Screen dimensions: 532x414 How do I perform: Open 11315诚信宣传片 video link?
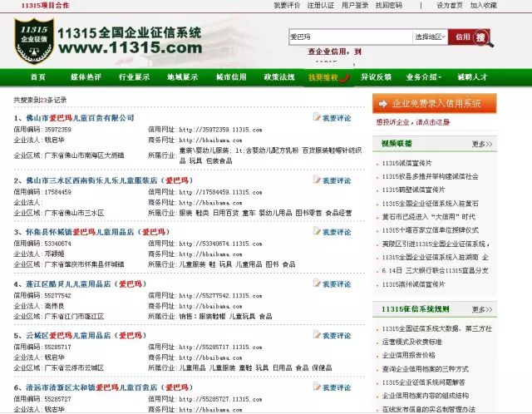(x=406, y=163)
